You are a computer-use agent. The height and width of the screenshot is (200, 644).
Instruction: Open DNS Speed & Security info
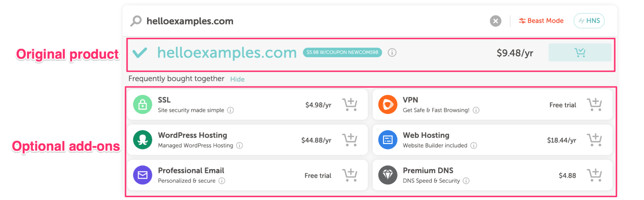coord(466,181)
